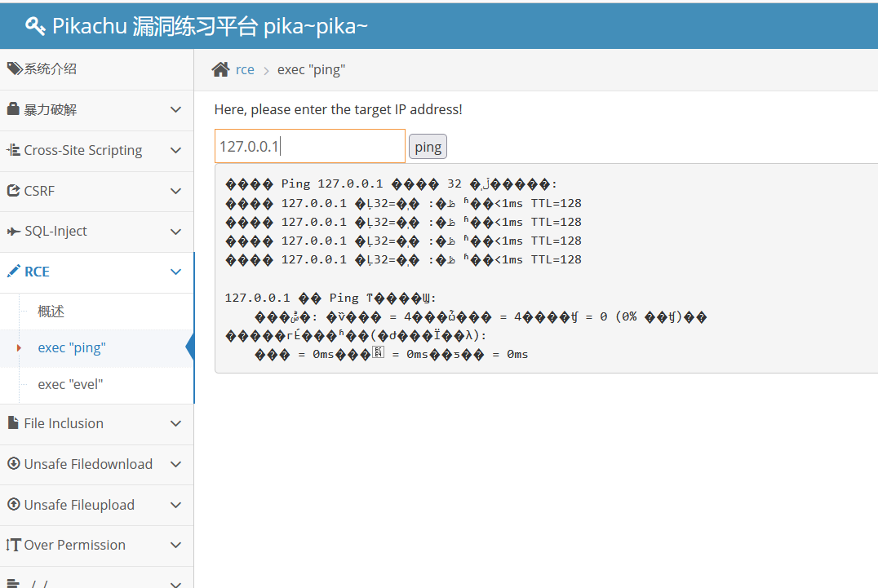The width and height of the screenshot is (878, 588).
Task: Expand the 暴力破解 menu chevron
Action: point(175,109)
